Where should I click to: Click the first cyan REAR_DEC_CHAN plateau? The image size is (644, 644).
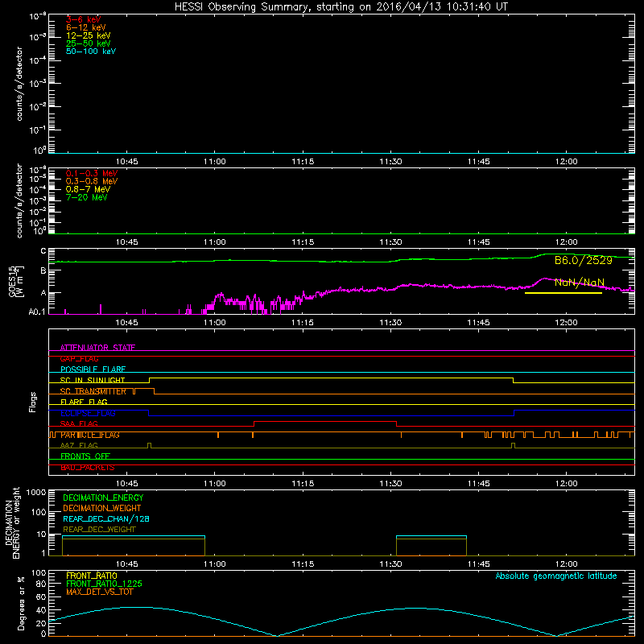134,536
